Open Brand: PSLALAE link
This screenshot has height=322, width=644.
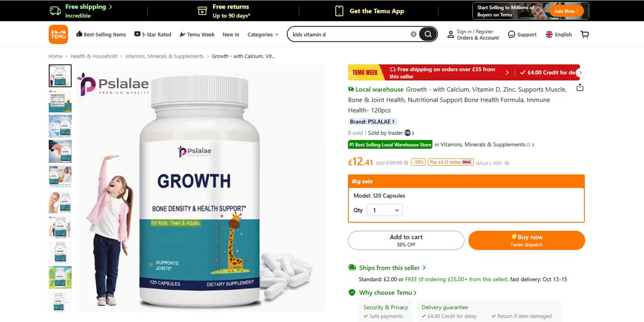click(x=372, y=122)
